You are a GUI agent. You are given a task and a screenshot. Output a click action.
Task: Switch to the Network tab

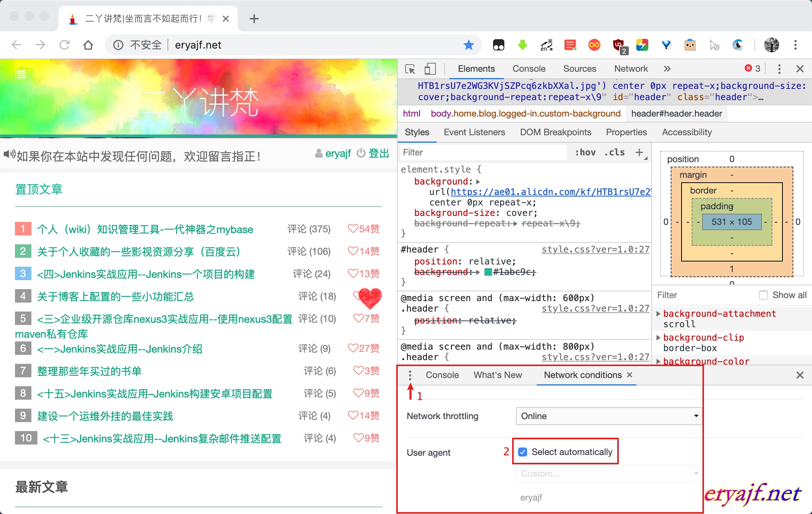tap(631, 69)
